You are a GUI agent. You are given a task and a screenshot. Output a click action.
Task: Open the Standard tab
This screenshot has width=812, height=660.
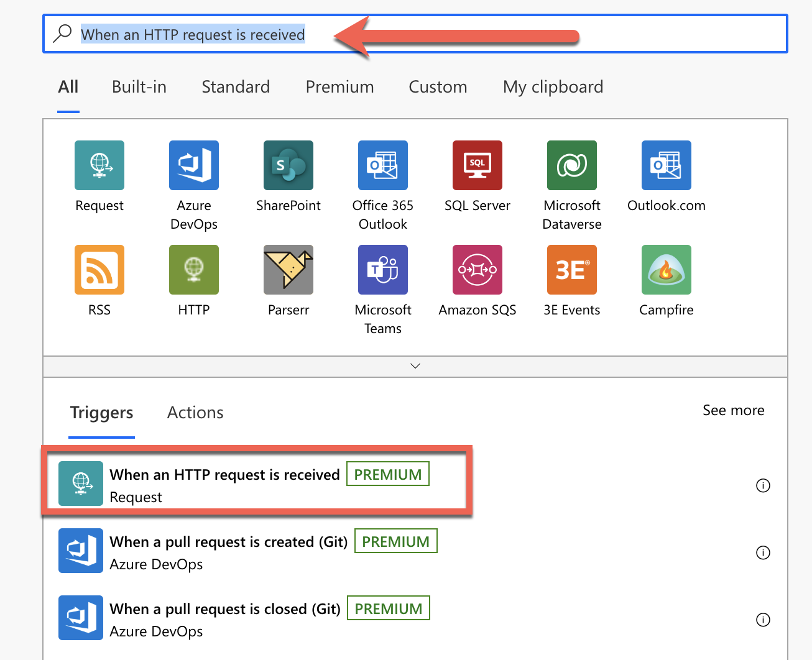pos(236,87)
